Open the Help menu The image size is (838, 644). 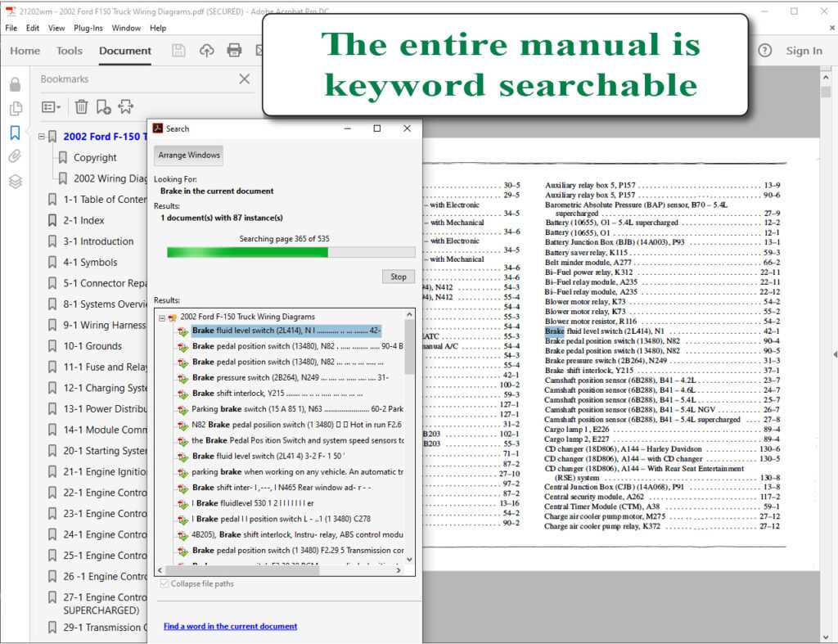pyautogui.click(x=158, y=28)
